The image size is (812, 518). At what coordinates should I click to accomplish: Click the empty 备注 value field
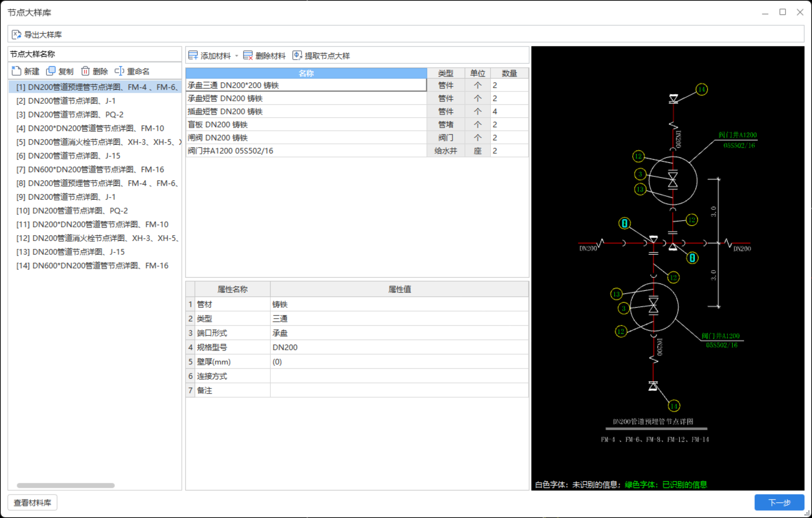pyautogui.click(x=399, y=391)
